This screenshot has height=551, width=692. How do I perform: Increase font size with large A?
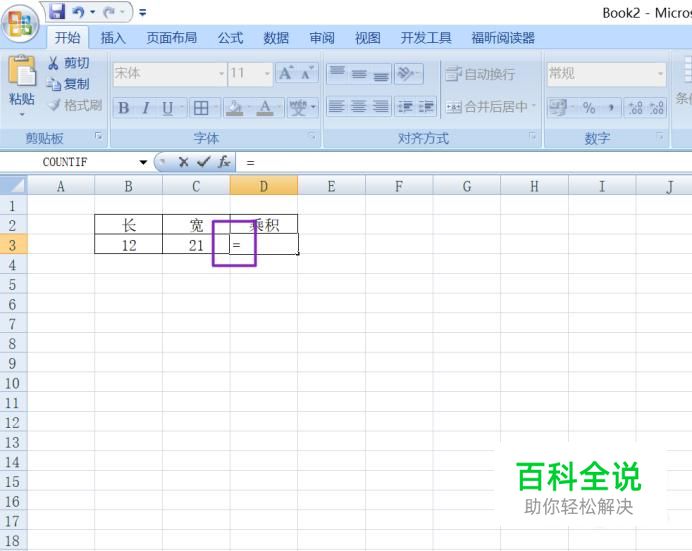tap(286, 73)
